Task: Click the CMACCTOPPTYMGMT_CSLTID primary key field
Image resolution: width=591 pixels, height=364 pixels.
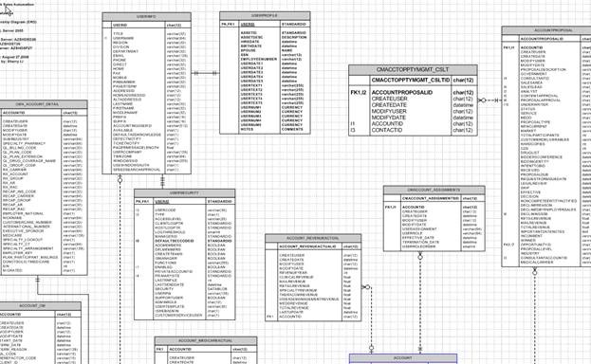Action: [x=411, y=81]
